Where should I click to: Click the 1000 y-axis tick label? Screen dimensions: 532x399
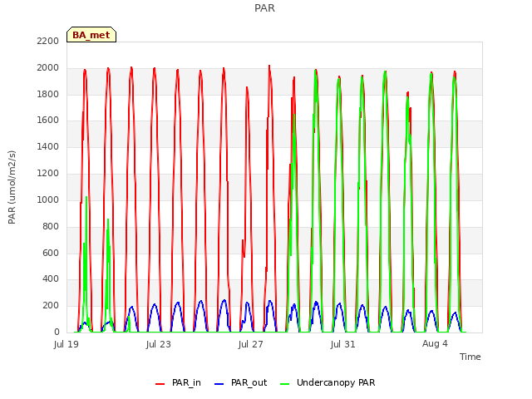pyautogui.click(x=48, y=199)
